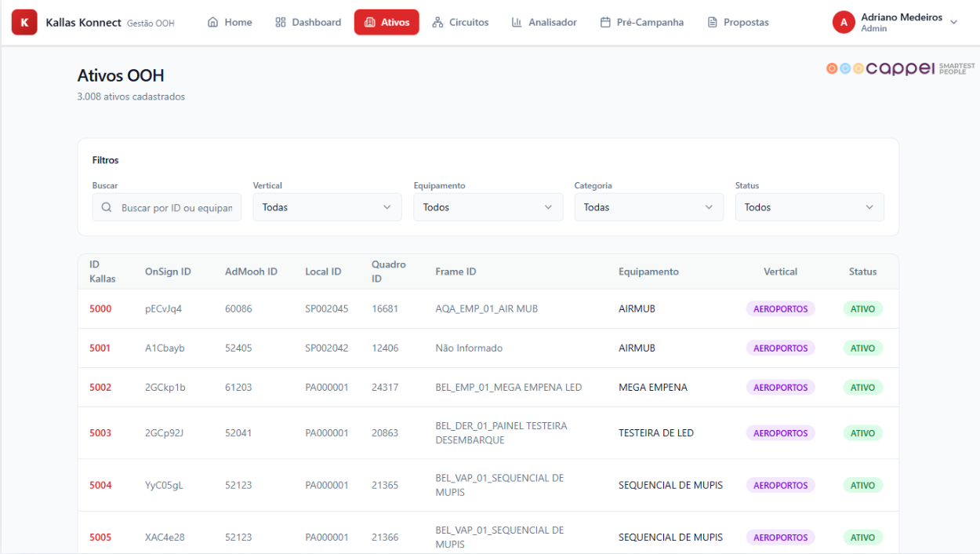The image size is (980, 554).
Task: Click the Circuitos network icon
Action: (437, 23)
